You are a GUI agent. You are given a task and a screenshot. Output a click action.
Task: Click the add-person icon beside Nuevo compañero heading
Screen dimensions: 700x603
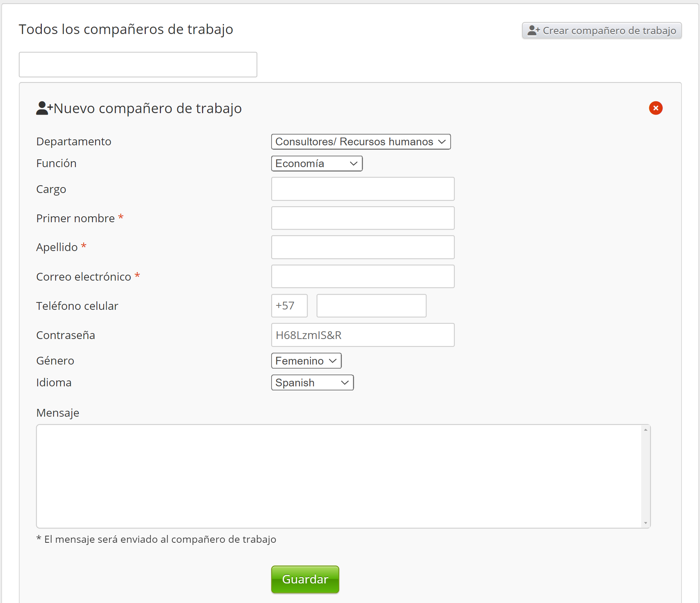click(x=44, y=108)
